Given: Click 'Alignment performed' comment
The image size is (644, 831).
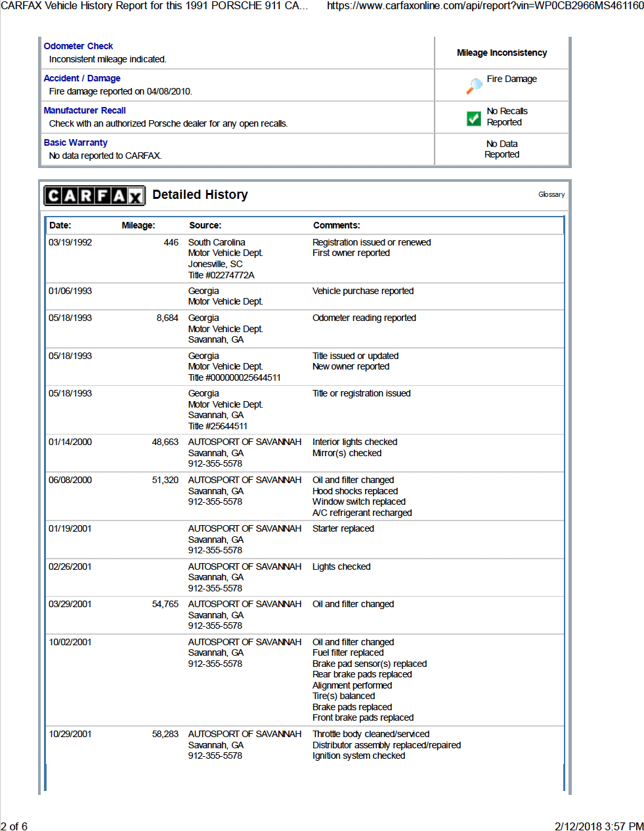Looking at the screenshot, I should (353, 685).
